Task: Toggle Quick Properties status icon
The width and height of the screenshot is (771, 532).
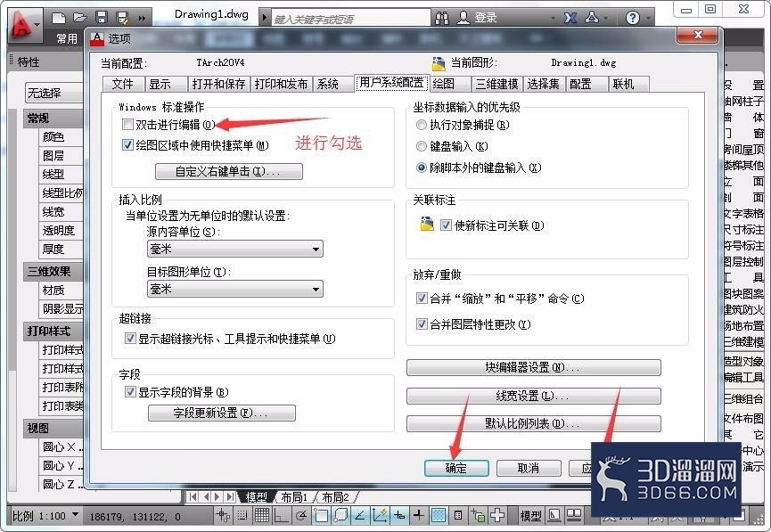Action: tap(458, 515)
